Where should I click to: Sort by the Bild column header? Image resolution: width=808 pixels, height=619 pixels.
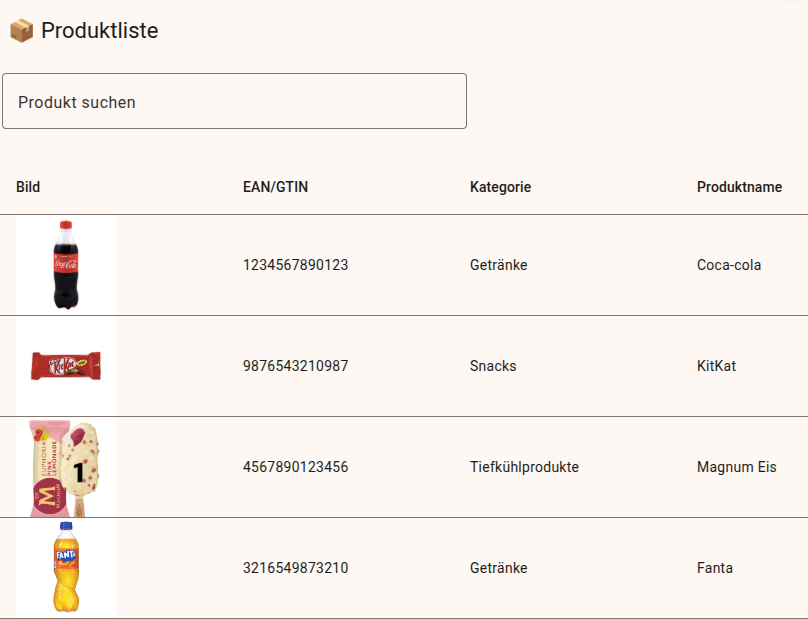tap(28, 187)
